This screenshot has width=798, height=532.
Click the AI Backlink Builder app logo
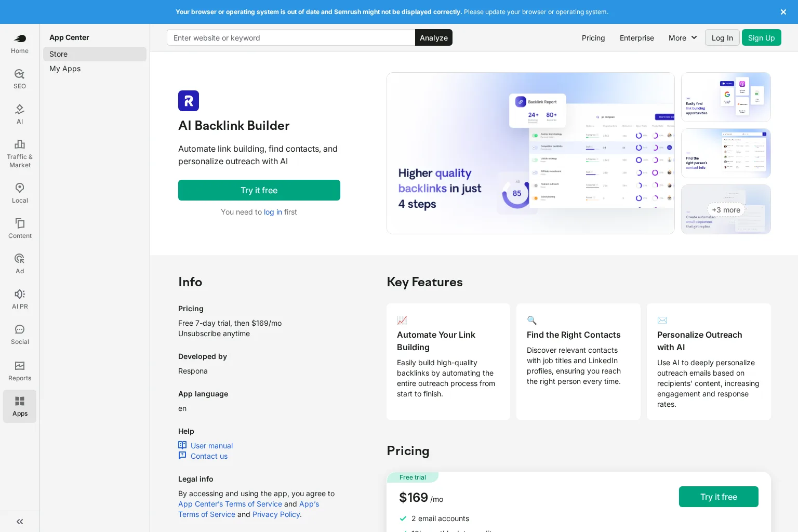(x=189, y=101)
